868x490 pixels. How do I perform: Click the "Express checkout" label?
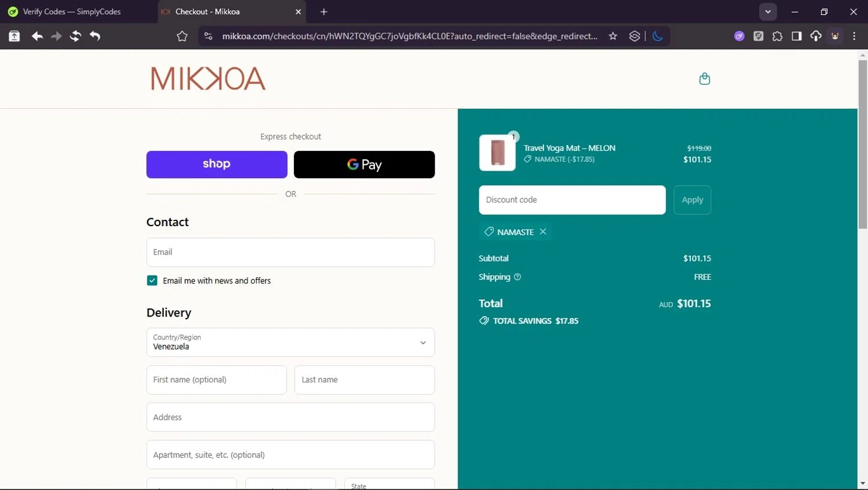(x=290, y=137)
